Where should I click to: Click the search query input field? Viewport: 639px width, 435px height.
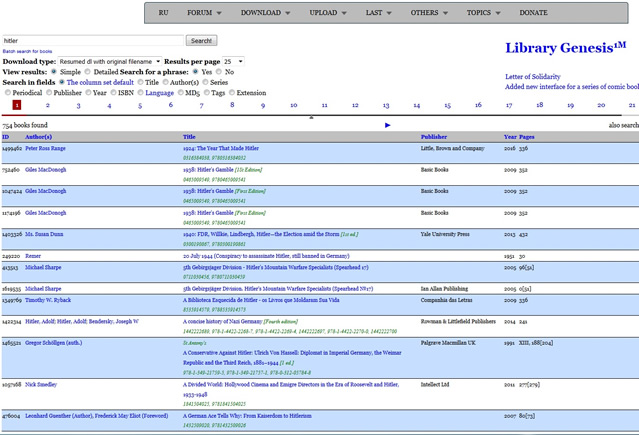(93, 41)
